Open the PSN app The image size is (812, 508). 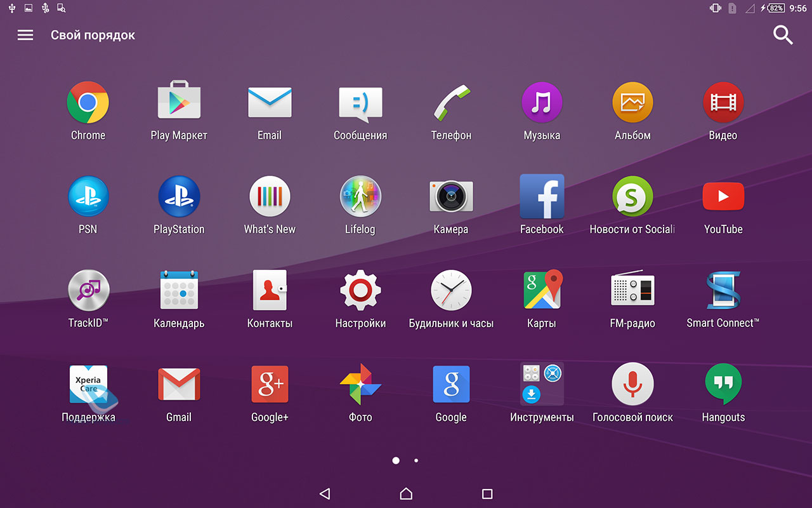coord(88,196)
